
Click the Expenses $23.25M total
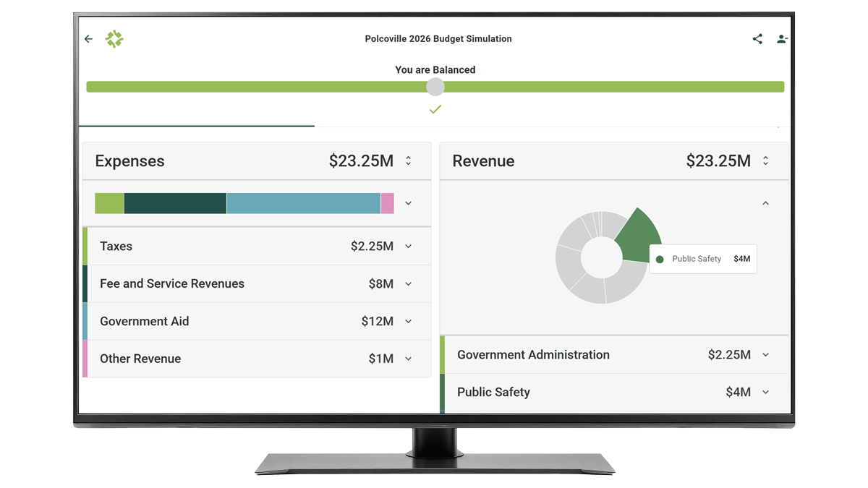point(361,161)
